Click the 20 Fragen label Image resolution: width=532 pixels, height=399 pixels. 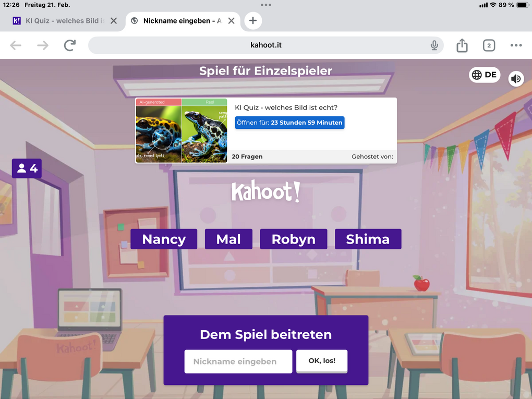pyautogui.click(x=247, y=156)
